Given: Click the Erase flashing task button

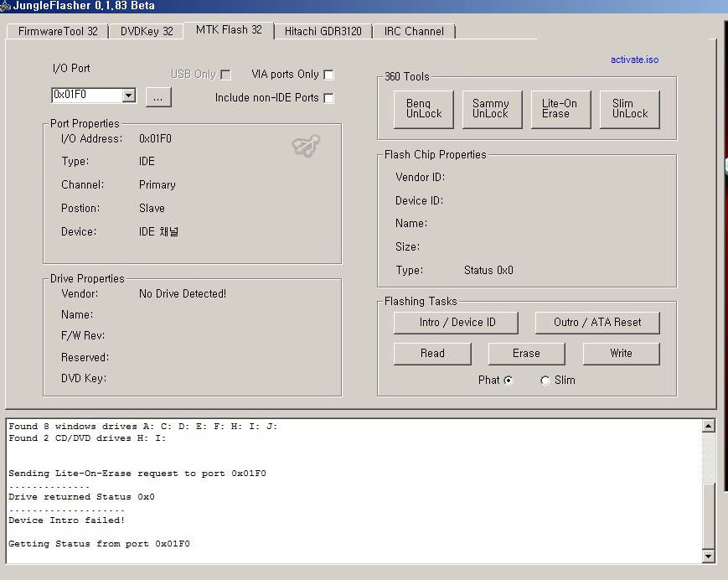Looking at the screenshot, I should [x=526, y=354].
